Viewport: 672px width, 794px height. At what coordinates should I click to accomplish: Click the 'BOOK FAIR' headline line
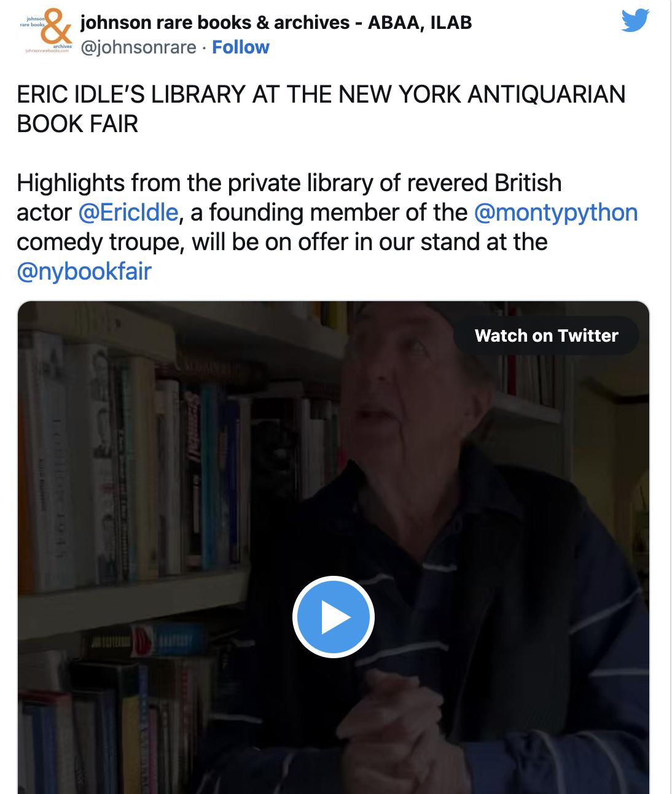77,124
